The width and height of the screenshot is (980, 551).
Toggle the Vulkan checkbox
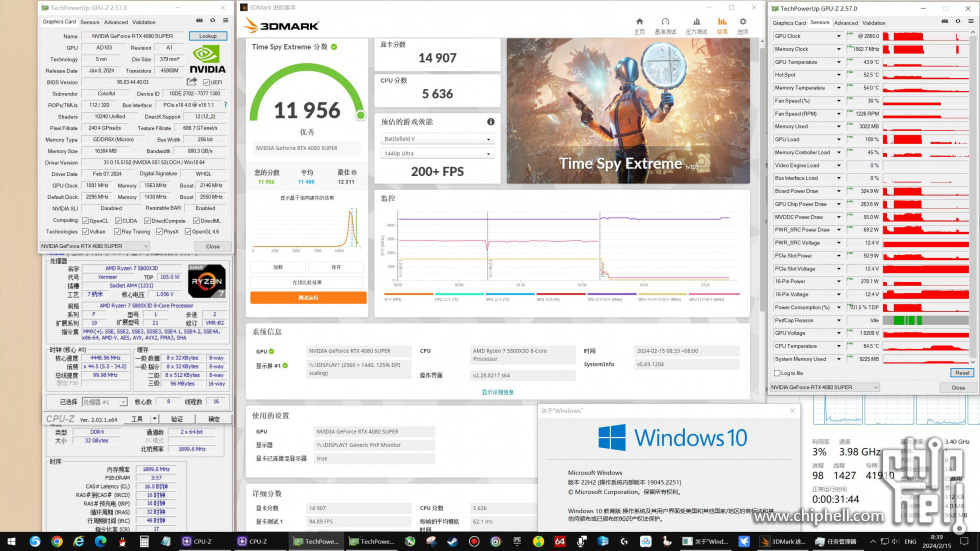pyautogui.click(x=86, y=232)
